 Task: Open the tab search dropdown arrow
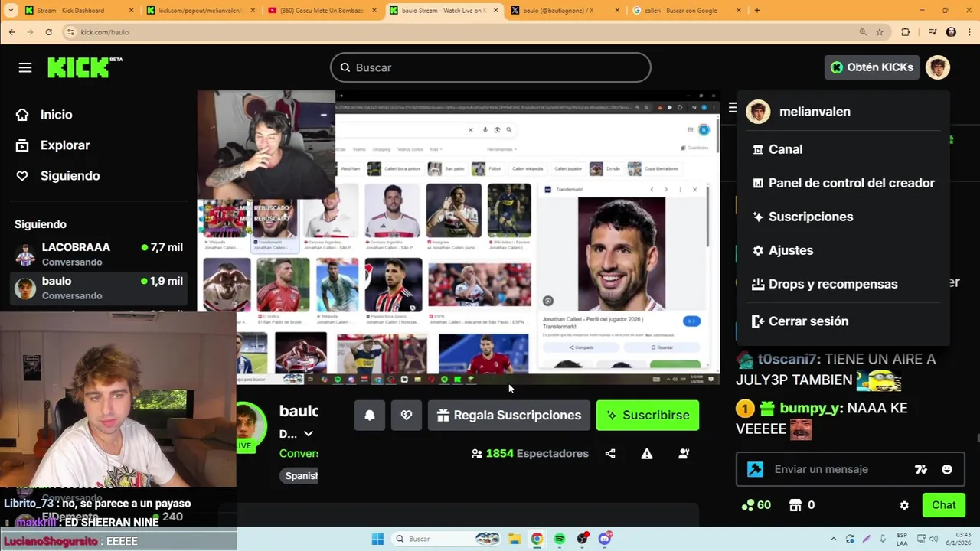11,10
